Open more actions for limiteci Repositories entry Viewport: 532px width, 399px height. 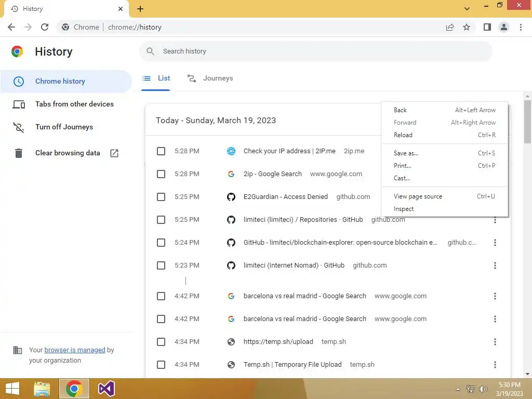click(495, 220)
